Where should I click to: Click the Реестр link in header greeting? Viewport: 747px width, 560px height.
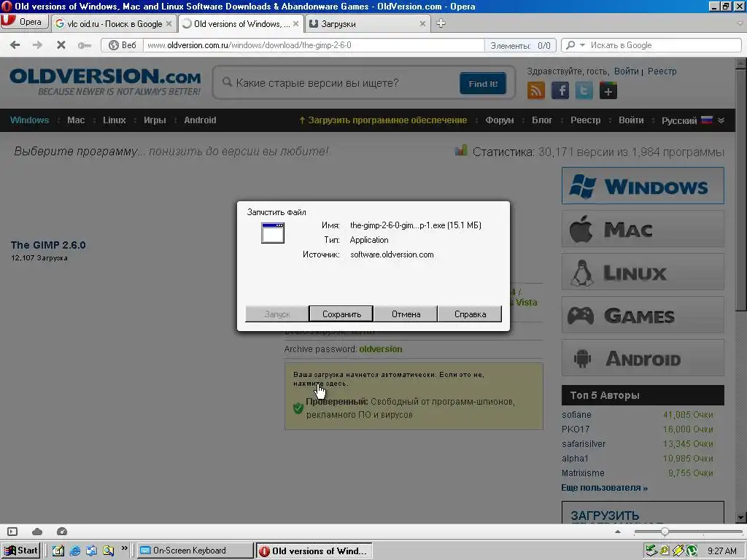662,71
